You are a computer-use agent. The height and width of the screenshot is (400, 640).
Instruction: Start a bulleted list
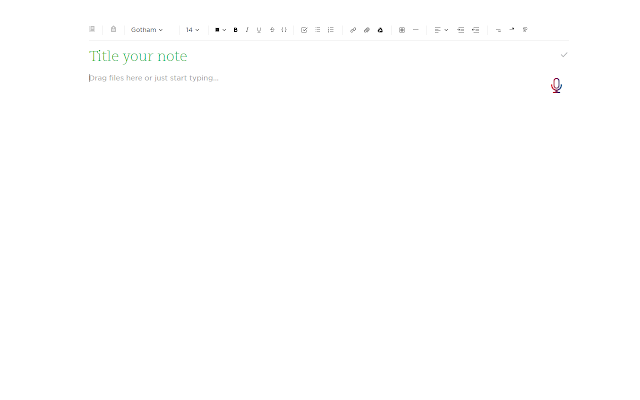point(318,30)
